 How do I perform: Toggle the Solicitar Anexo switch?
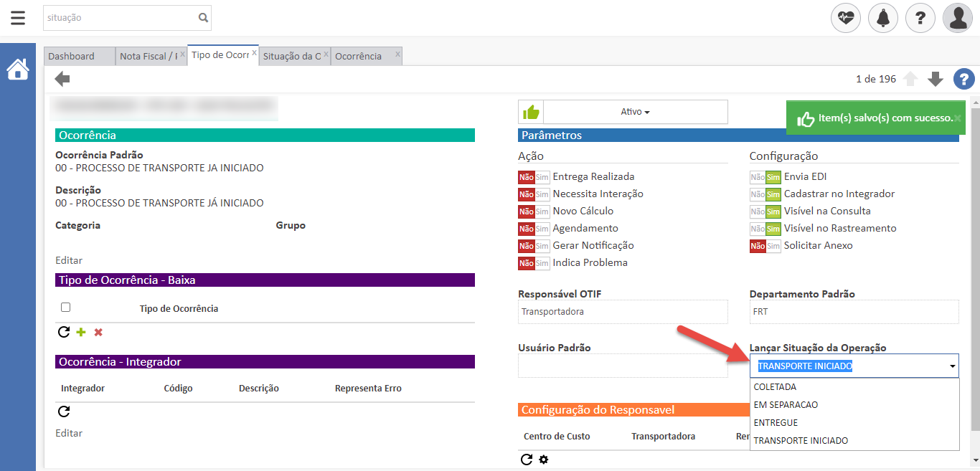click(x=765, y=245)
